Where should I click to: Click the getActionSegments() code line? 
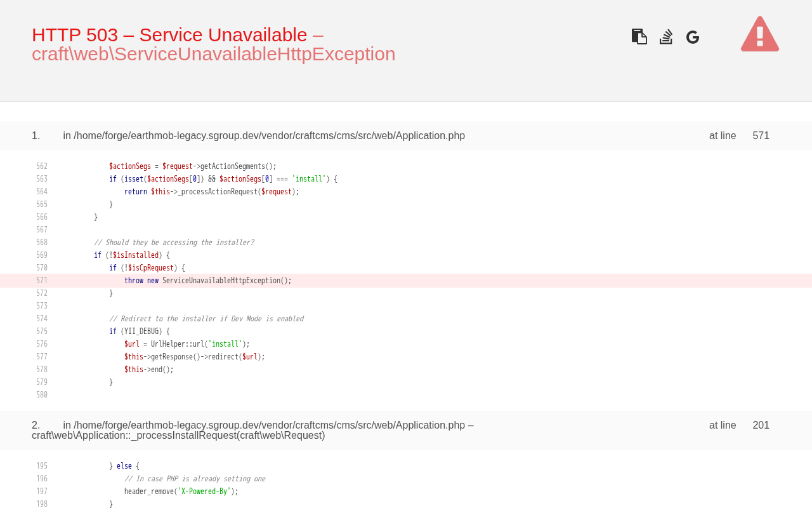[192, 166]
